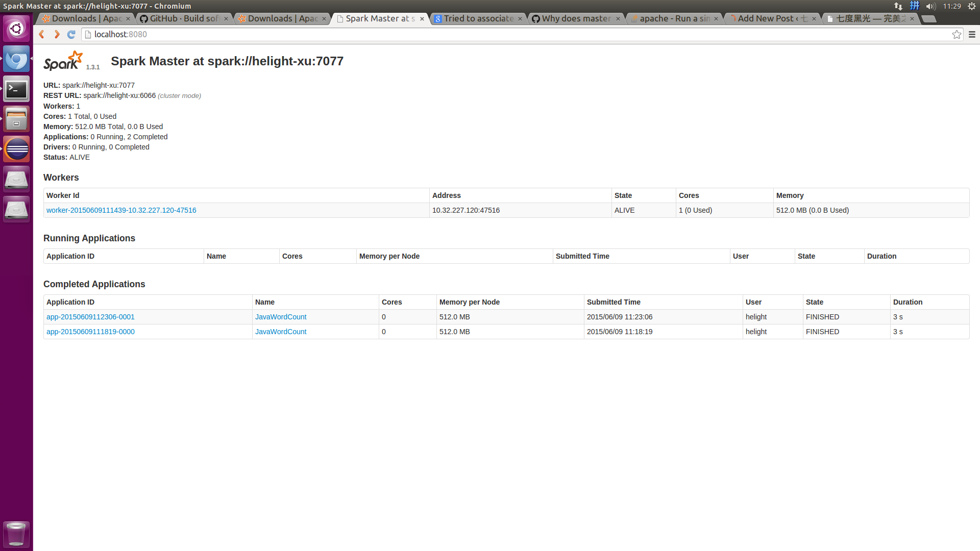This screenshot has width=980, height=551.
Task: Open Chromium hamburger menu
Action: point(972,34)
